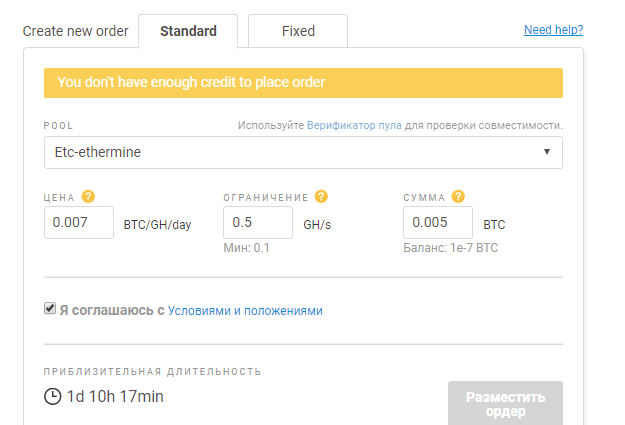The width and height of the screenshot is (625, 425).
Task: Click the clock icon near duration
Action: (x=53, y=397)
